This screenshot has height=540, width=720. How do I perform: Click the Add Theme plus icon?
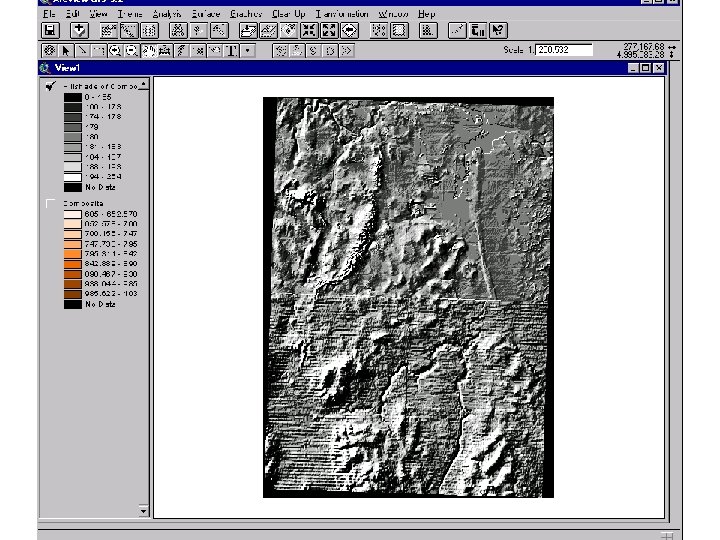tap(79, 31)
